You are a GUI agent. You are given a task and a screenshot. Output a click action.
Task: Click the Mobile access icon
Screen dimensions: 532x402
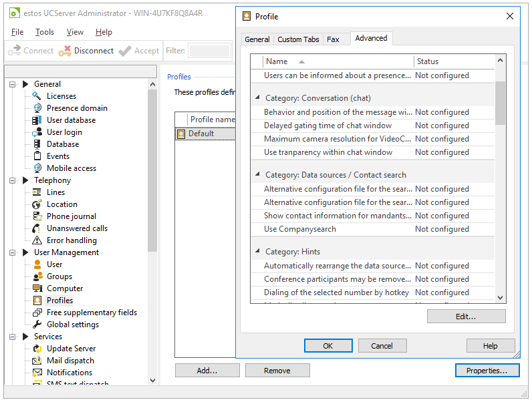(x=37, y=168)
